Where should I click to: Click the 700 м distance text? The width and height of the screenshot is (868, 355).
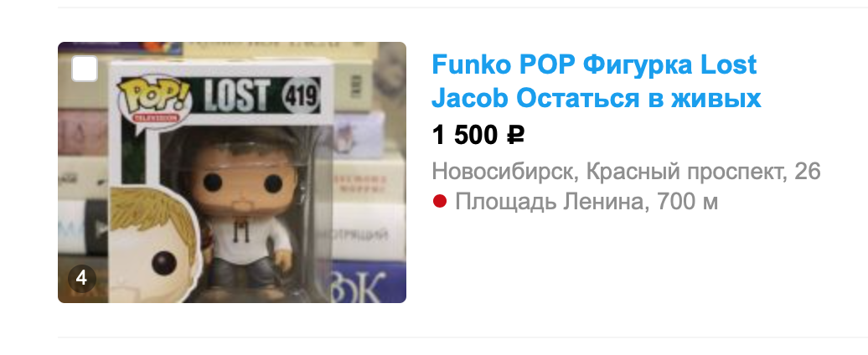click(687, 202)
